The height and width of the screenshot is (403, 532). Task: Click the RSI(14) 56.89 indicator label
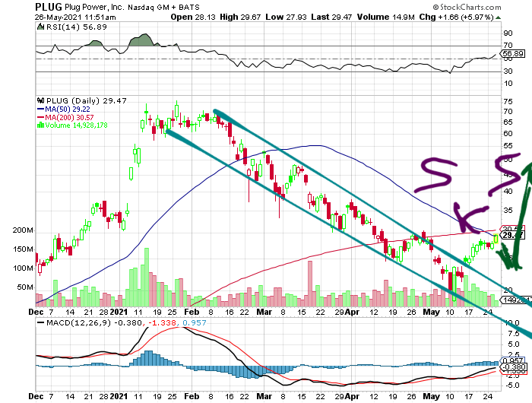pos(76,27)
